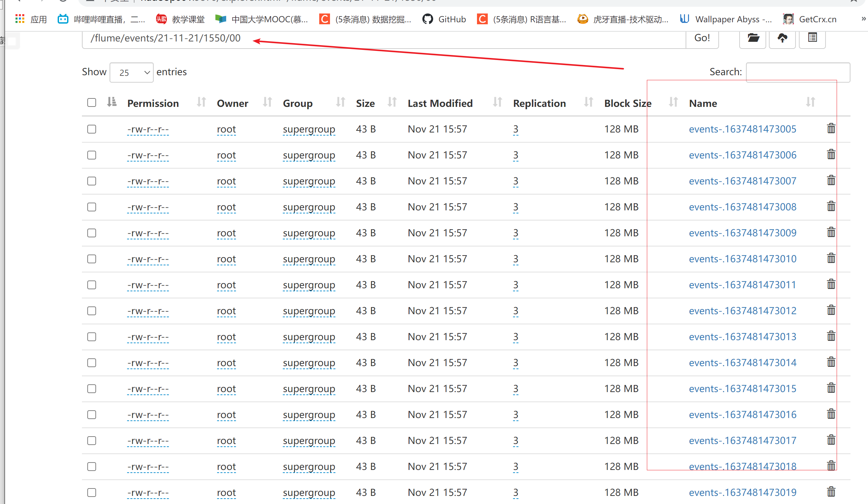Click trash icon for events-.1637481473019
Screen dimensions: 868x504
(831, 492)
